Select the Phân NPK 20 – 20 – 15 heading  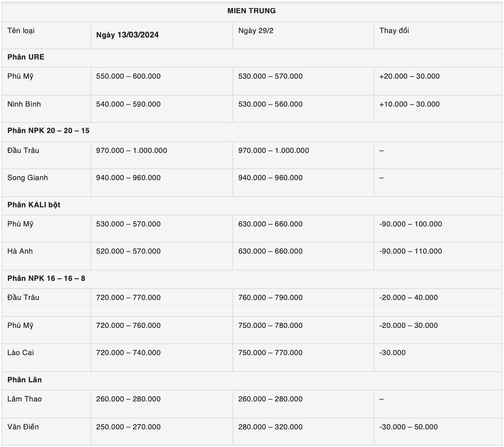(x=48, y=131)
